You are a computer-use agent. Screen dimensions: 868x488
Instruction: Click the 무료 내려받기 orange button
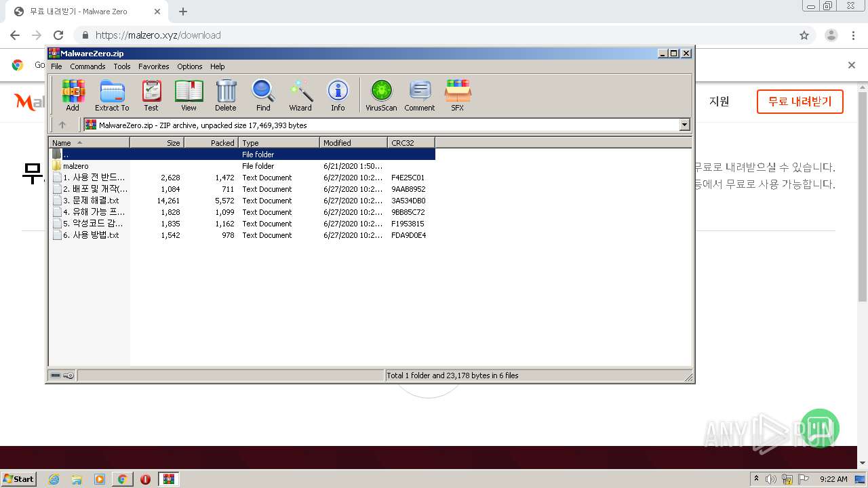coord(800,102)
